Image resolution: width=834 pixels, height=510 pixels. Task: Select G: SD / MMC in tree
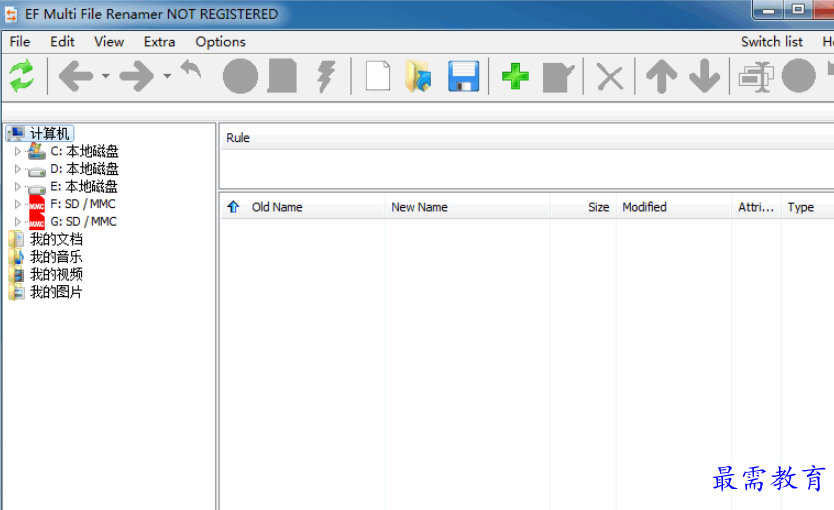coord(83,222)
